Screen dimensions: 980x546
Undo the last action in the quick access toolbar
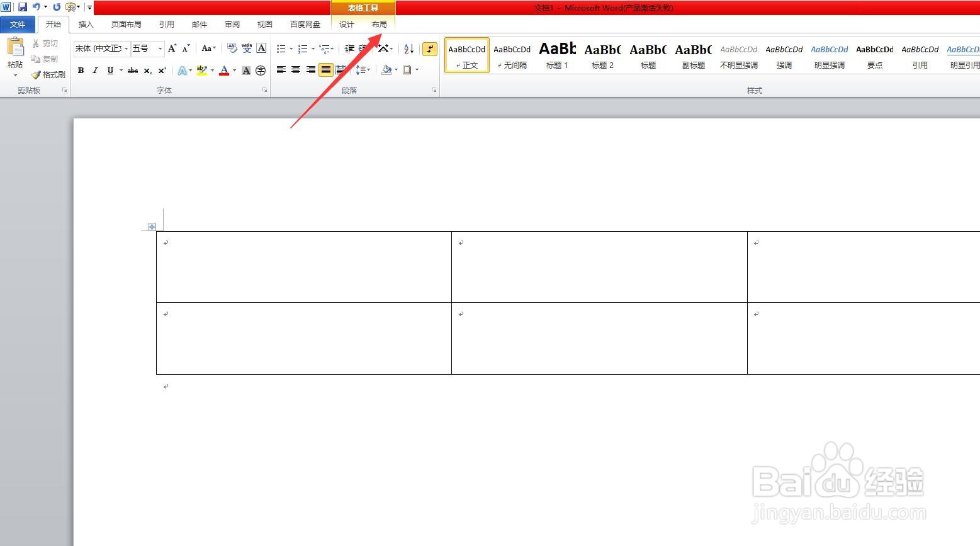pos(37,7)
